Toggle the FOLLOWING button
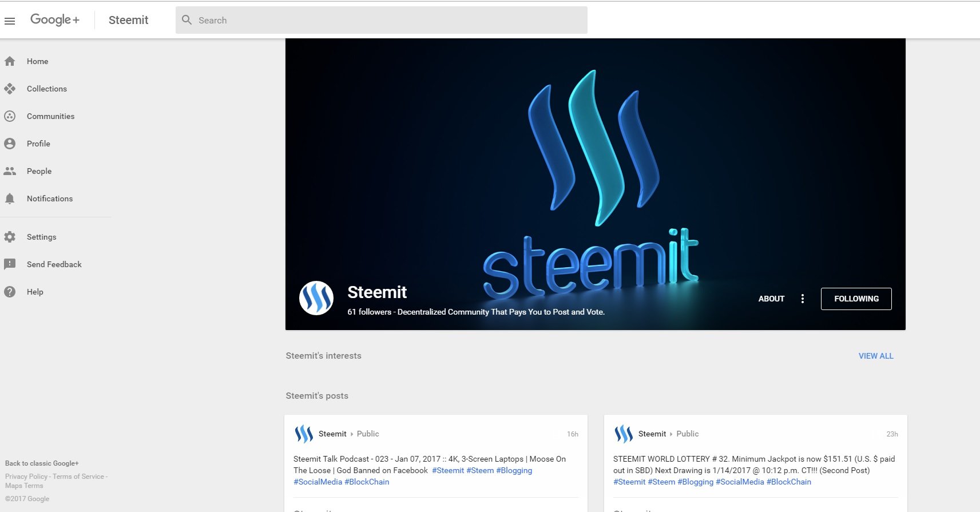 pos(856,299)
